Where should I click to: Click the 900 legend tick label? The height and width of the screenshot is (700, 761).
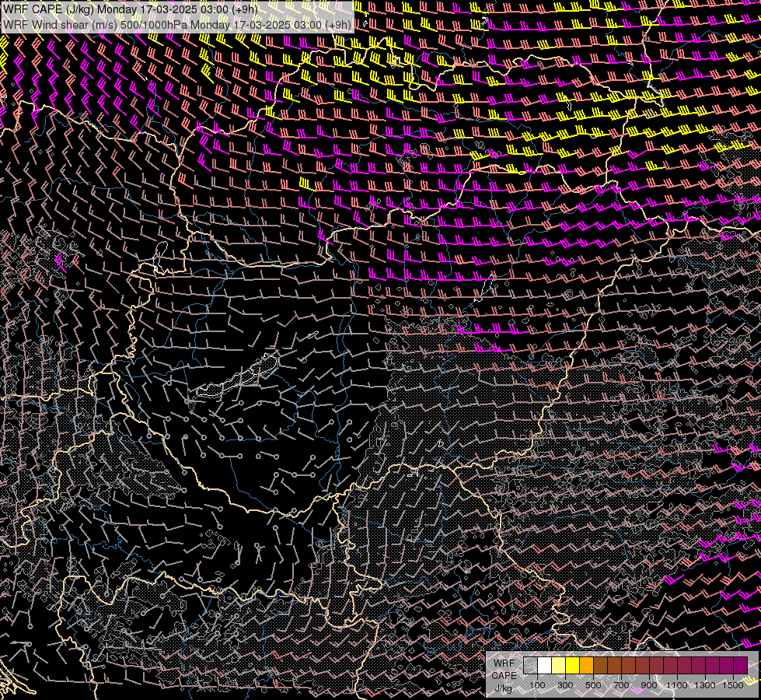[x=649, y=685]
